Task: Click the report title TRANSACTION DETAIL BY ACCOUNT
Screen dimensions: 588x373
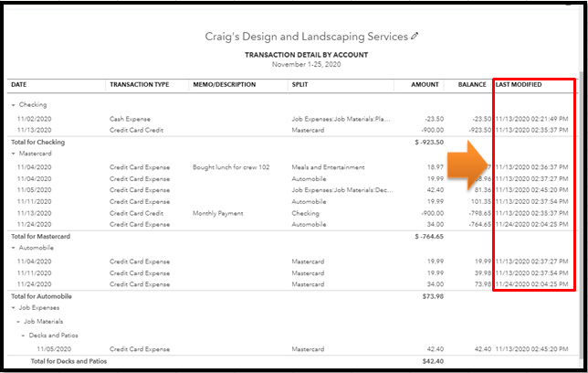Action: (x=307, y=55)
